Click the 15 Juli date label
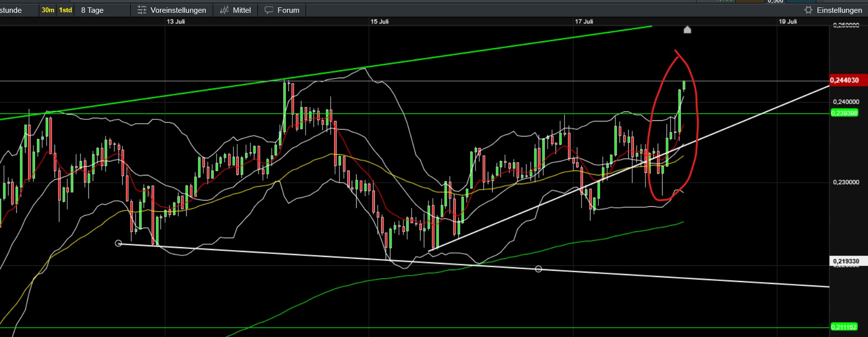868x337 pixels. click(x=380, y=22)
